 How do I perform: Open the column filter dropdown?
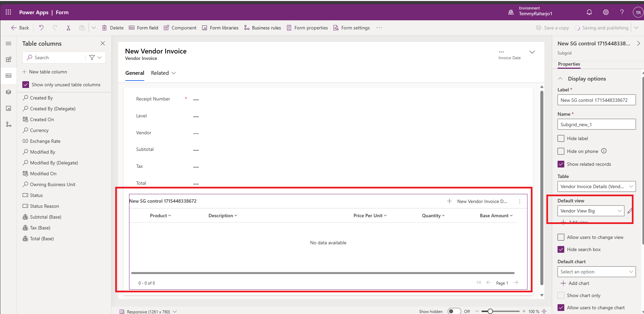point(95,58)
